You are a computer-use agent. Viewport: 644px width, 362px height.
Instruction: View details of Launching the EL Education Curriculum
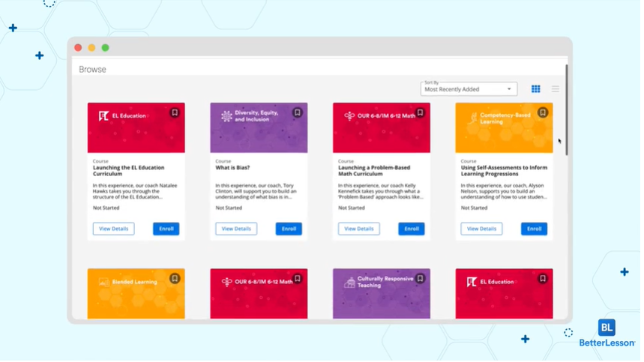coord(114,230)
